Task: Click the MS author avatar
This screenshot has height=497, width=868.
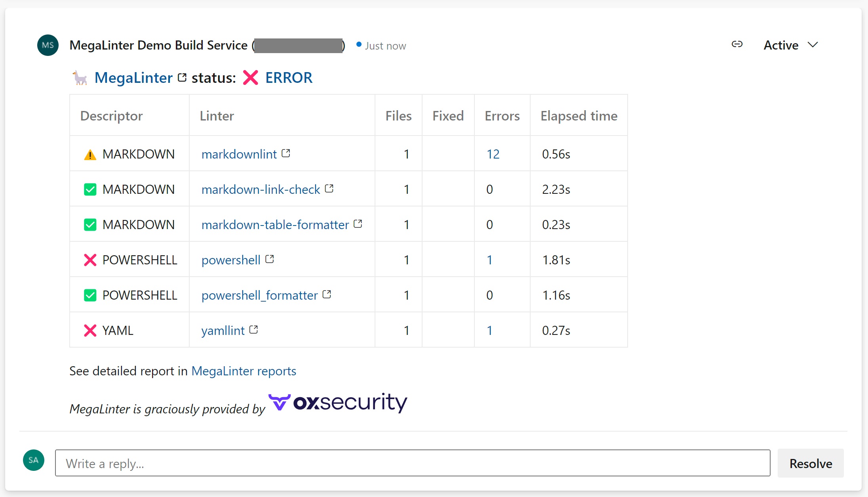Action: point(48,45)
